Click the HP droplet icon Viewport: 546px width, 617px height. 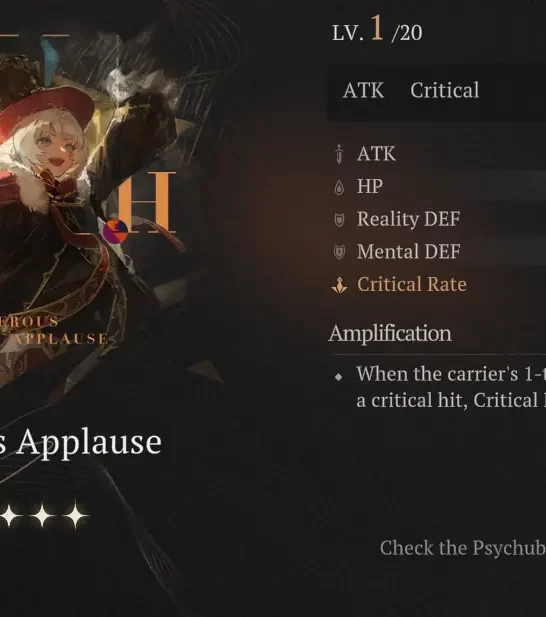339,187
